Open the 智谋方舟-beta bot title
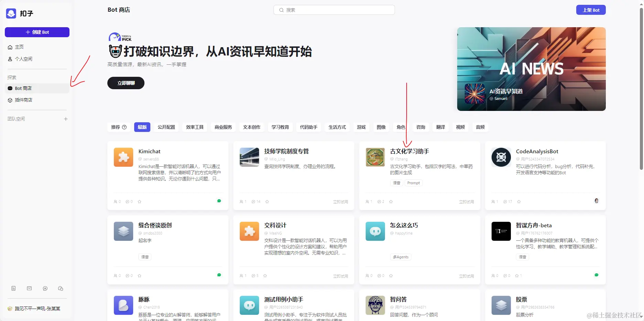The width and height of the screenshot is (644, 321). pos(534,225)
